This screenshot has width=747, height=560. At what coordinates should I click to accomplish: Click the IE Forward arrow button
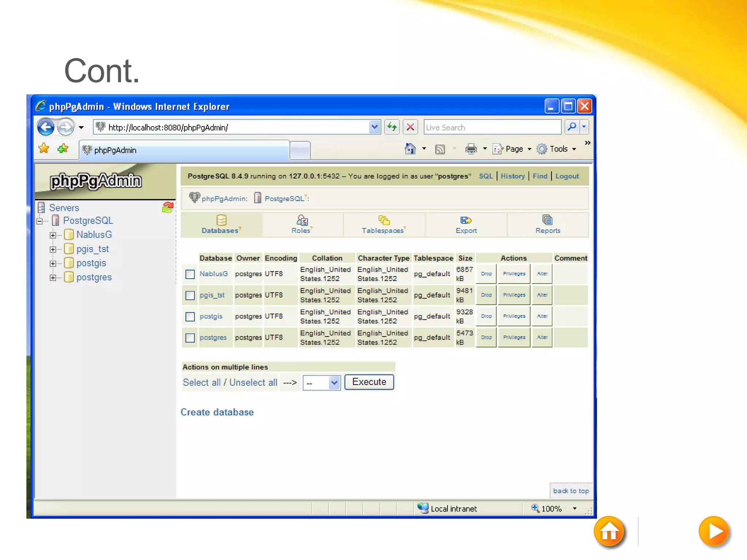point(66,127)
